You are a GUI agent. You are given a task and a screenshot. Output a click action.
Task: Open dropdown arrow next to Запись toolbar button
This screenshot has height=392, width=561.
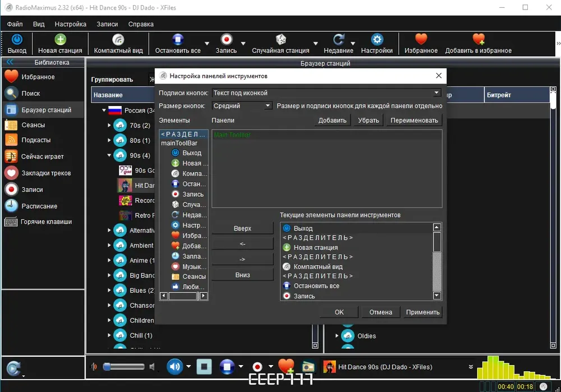[x=243, y=43]
